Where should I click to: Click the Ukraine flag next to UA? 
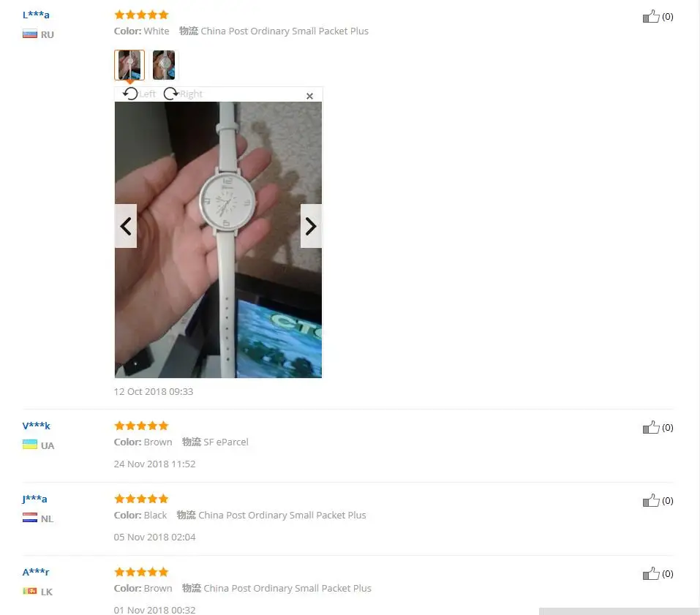click(30, 445)
